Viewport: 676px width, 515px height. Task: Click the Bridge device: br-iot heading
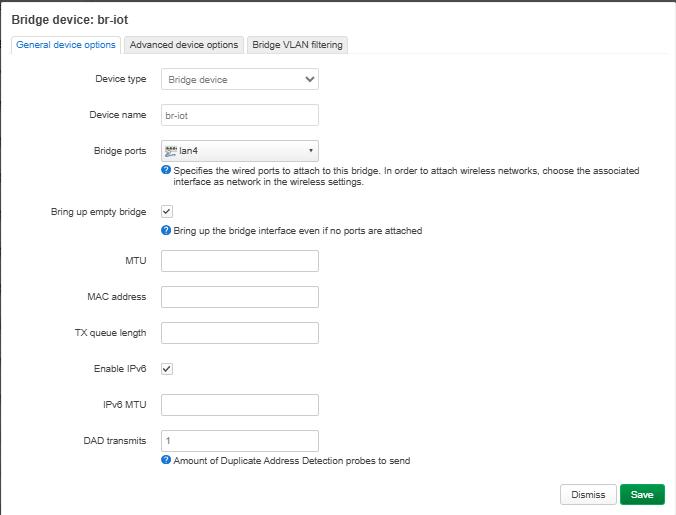70,20
